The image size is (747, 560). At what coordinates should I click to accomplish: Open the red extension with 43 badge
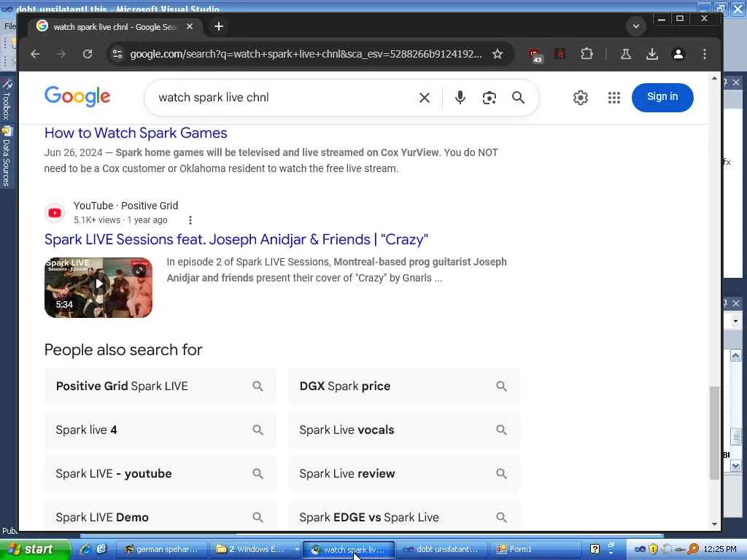point(535,55)
